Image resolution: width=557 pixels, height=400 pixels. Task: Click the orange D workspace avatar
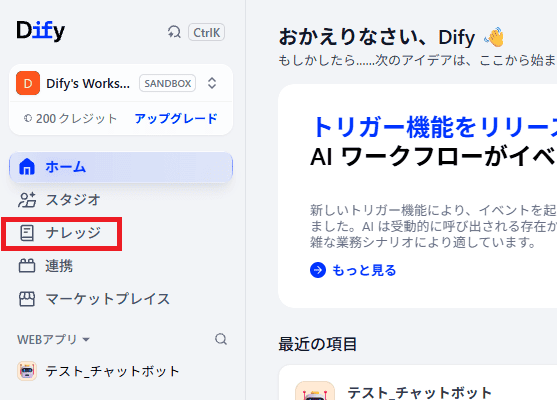tap(28, 83)
